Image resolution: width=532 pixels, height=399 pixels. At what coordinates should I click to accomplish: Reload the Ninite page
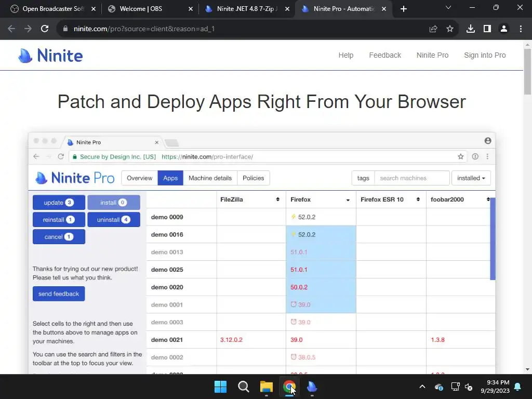(x=45, y=29)
